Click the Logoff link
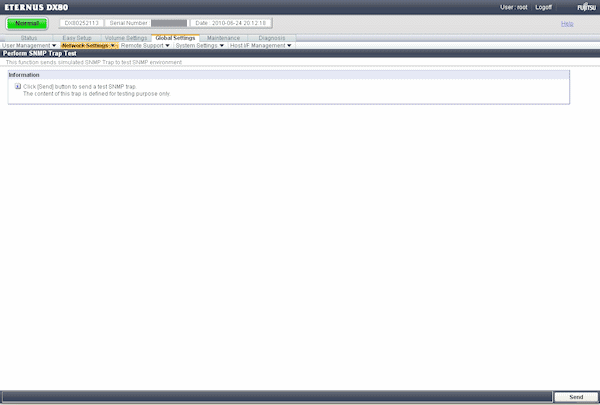 543,7
